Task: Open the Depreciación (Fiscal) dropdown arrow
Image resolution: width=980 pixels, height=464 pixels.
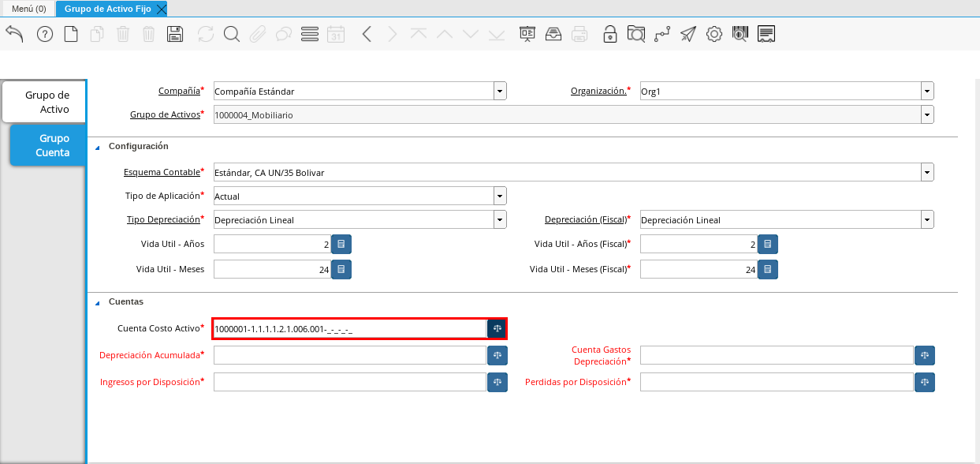Action: coord(927,220)
